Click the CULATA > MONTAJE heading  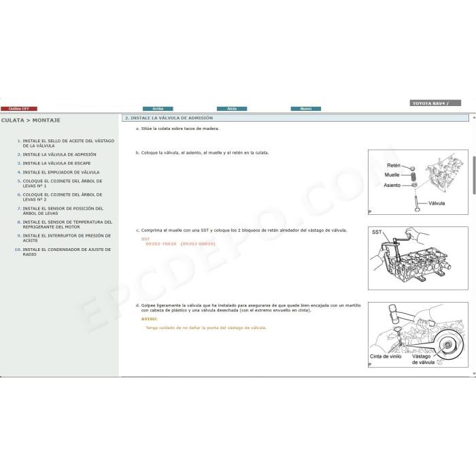point(31,120)
